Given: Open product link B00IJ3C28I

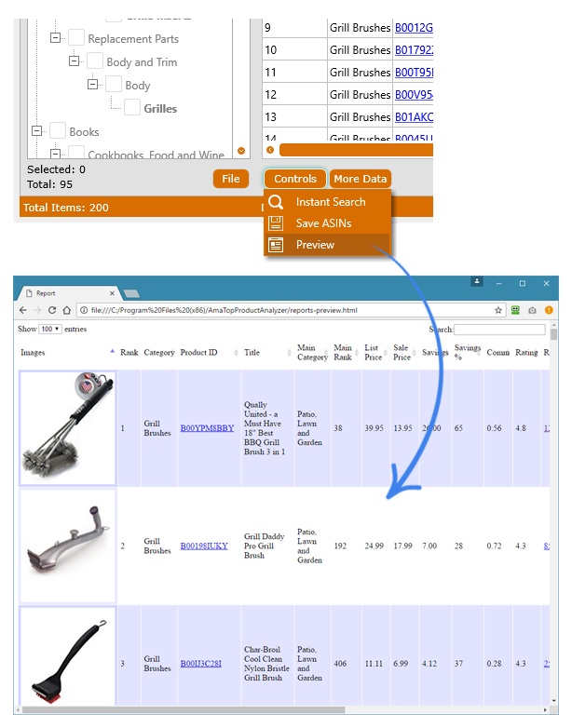Looking at the screenshot, I should pos(200,664).
